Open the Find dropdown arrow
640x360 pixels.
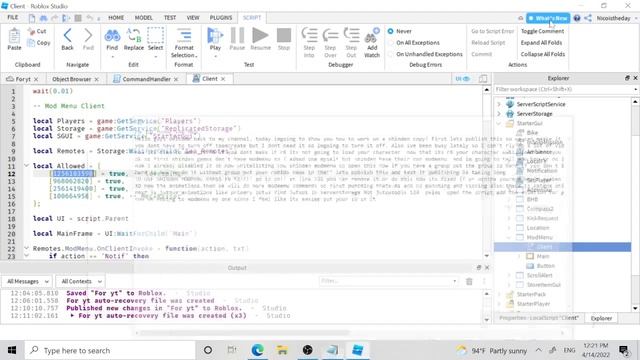click(x=112, y=56)
